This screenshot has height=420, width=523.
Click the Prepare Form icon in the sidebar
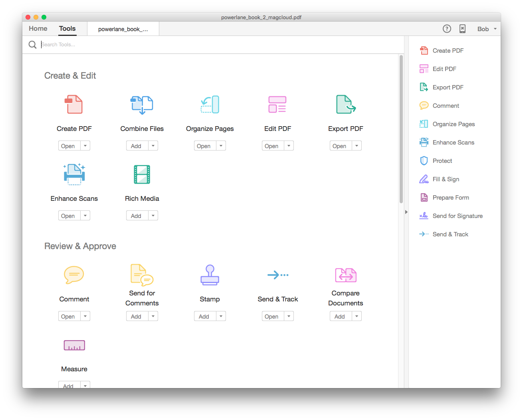424,198
